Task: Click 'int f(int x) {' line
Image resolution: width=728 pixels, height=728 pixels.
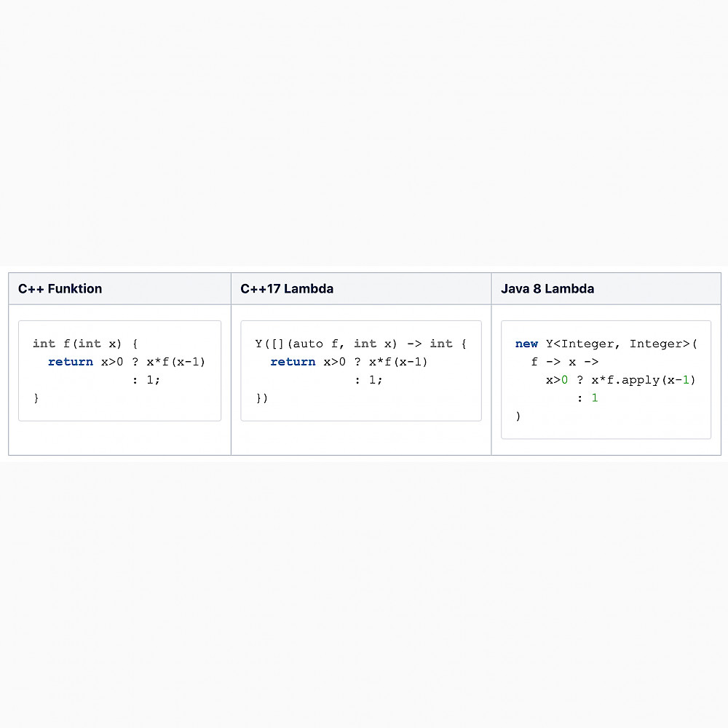Action: pyautogui.click(x=85, y=344)
